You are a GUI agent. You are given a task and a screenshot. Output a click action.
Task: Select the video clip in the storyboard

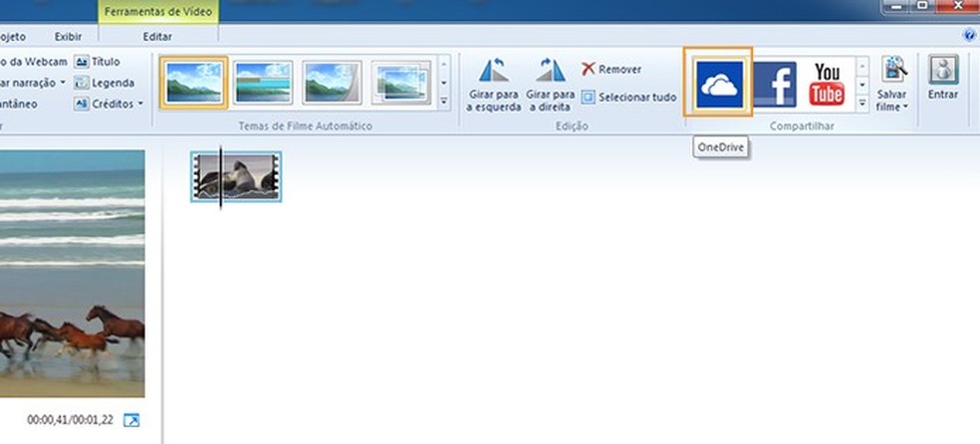(x=236, y=176)
